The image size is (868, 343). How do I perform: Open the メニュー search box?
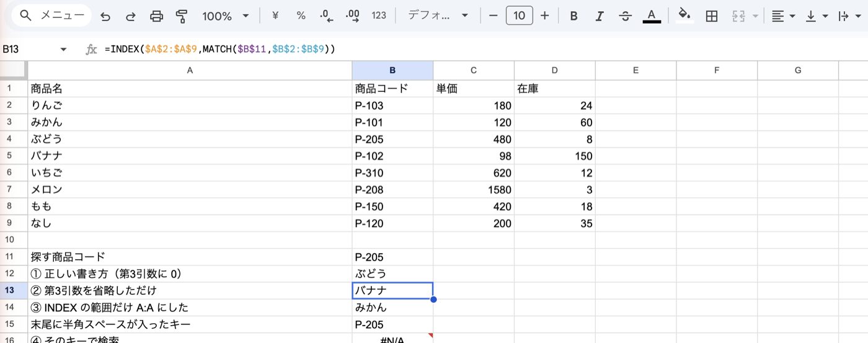(51, 16)
